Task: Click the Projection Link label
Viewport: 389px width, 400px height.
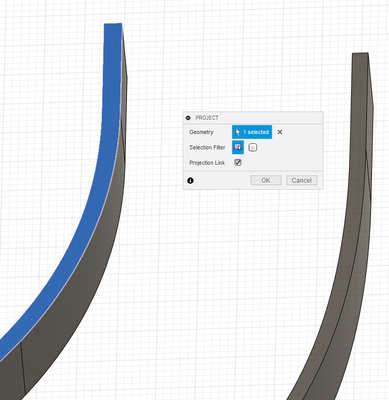Action: (207, 163)
